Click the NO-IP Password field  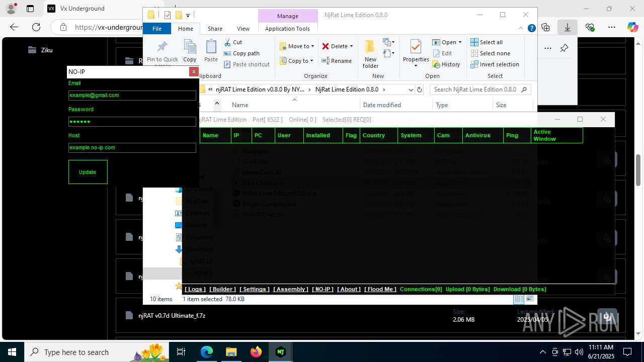132,122
